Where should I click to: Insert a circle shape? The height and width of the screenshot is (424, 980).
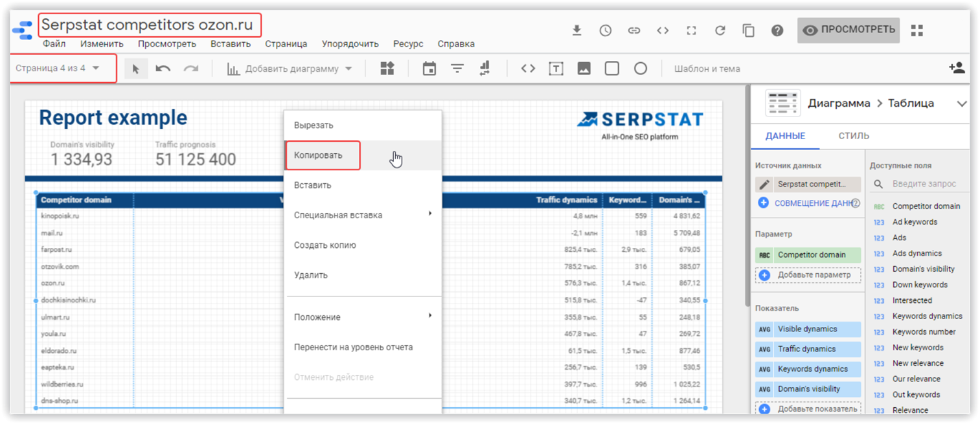tap(641, 69)
